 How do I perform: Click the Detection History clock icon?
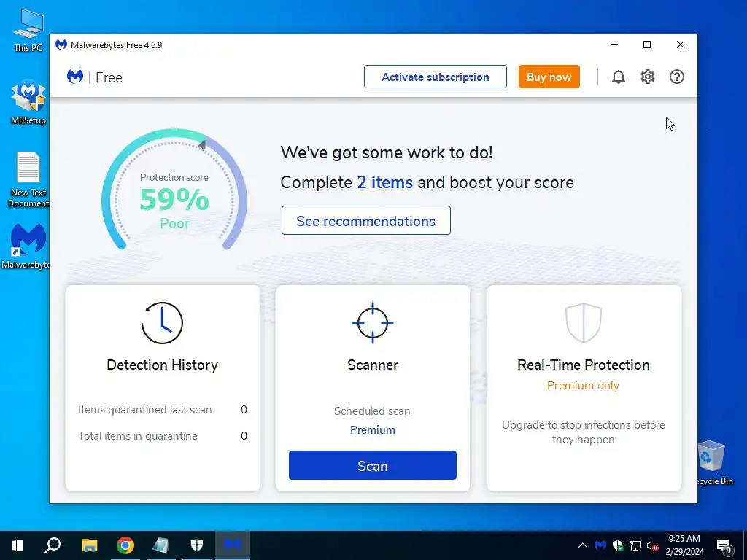pyautogui.click(x=162, y=323)
